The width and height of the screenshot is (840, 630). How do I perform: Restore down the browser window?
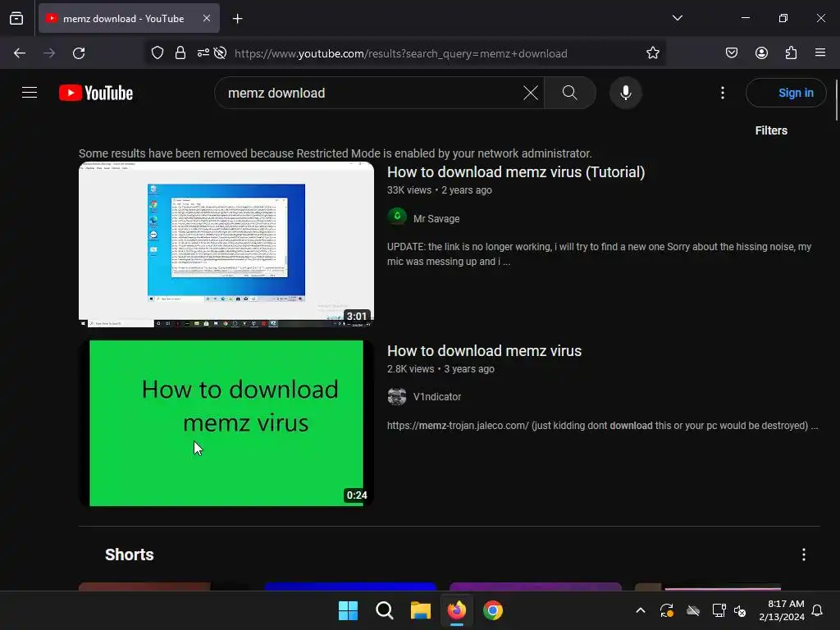pyautogui.click(x=783, y=18)
